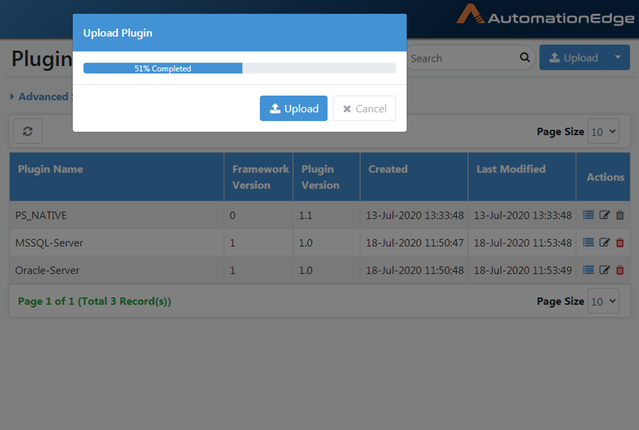Image resolution: width=639 pixels, height=430 pixels.
Task: Cancel the Upload Plugin dialog
Action: coord(364,108)
